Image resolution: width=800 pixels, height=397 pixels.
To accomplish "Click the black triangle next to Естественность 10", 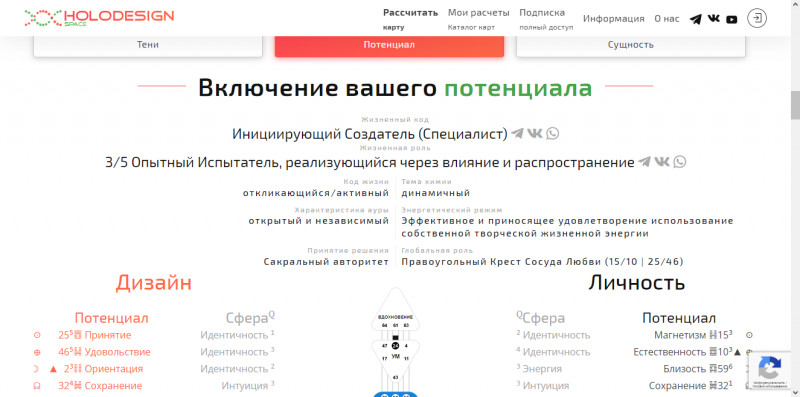I will coord(737,352).
